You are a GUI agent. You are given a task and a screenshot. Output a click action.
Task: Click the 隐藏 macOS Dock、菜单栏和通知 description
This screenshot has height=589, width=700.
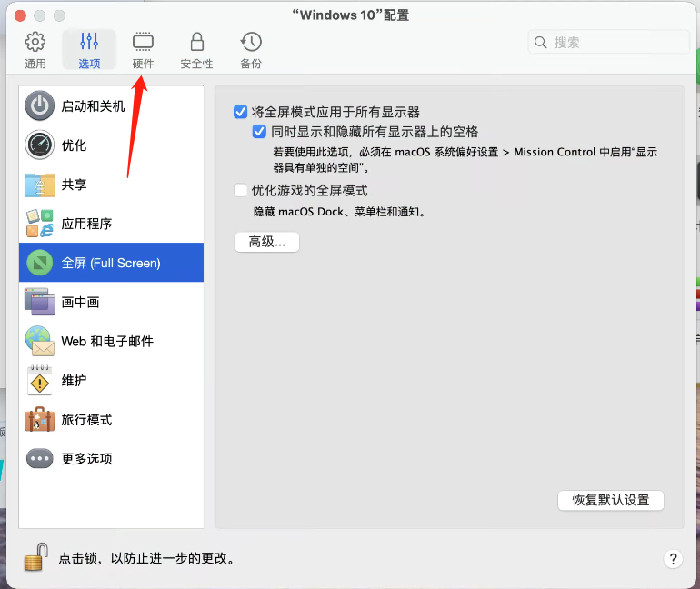pos(340,212)
